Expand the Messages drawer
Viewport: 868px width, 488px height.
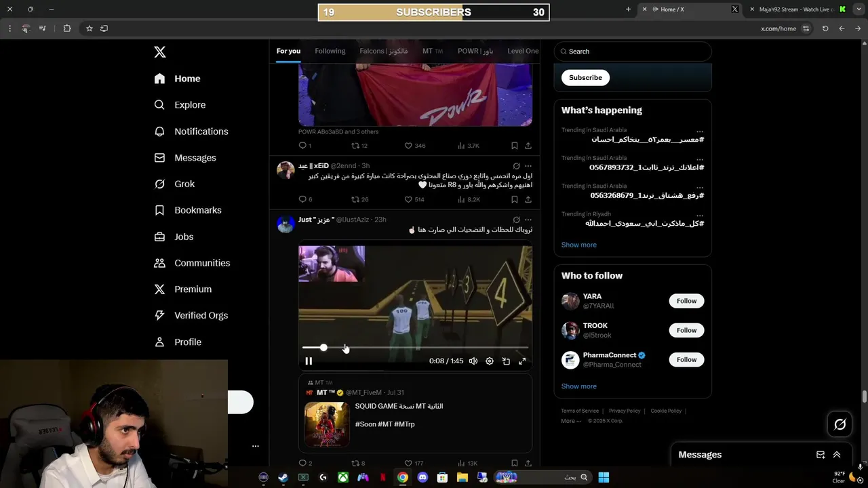click(837, 455)
